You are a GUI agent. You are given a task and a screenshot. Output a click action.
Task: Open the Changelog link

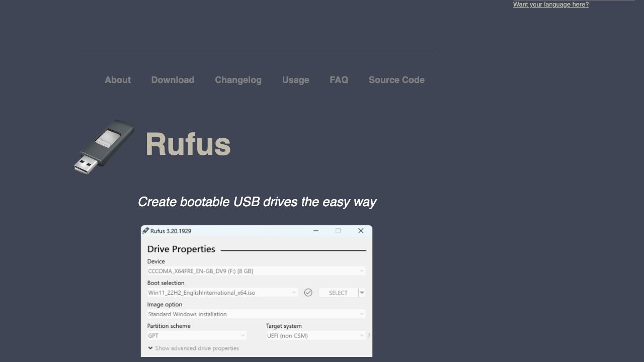[x=238, y=80]
